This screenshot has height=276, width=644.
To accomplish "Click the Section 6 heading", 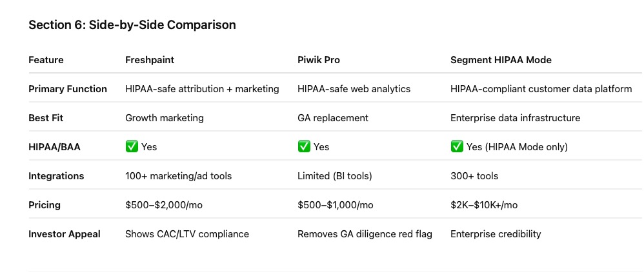I will pyautogui.click(x=132, y=25).
